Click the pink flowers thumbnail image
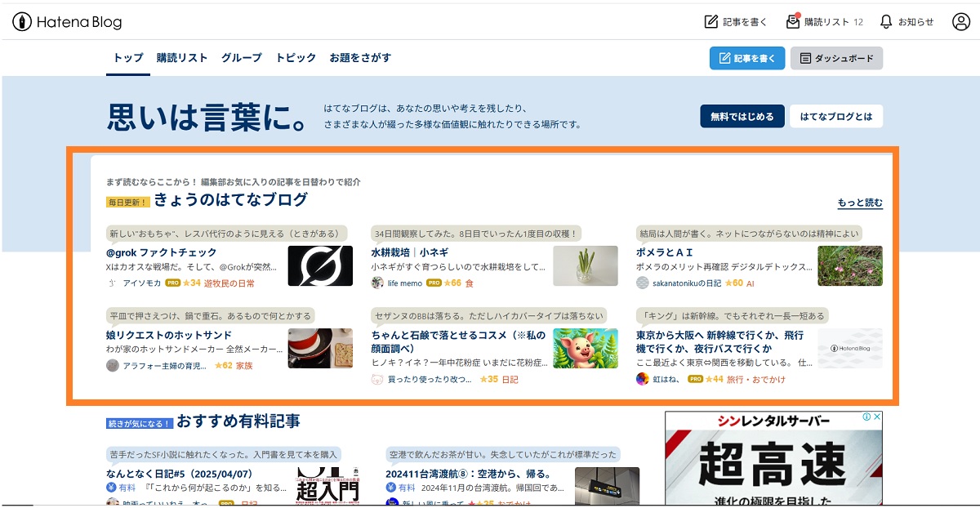The image size is (980, 508). pyautogui.click(x=850, y=265)
